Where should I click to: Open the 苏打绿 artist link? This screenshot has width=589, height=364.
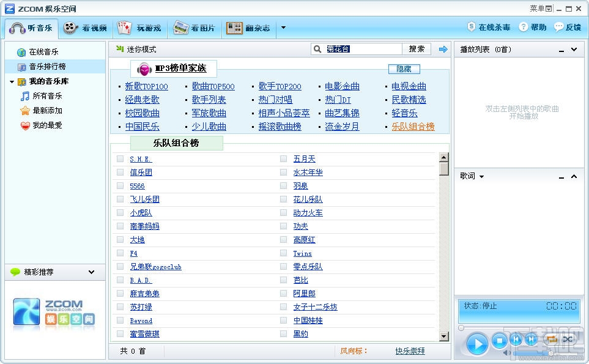coord(141,307)
